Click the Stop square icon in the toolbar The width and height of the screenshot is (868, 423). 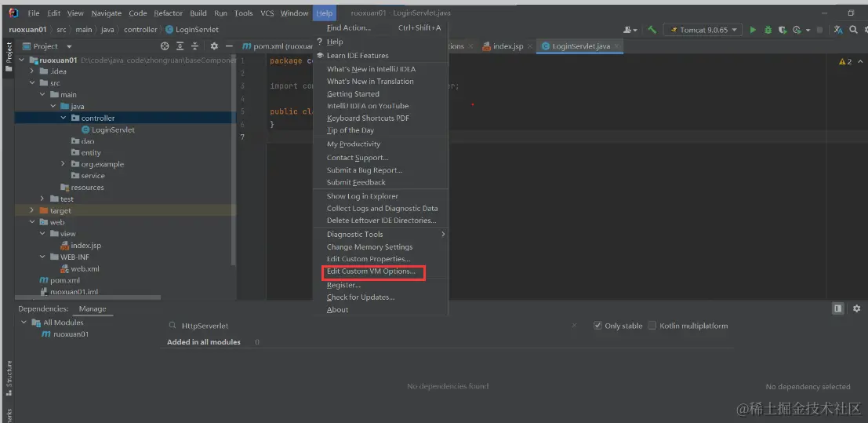(x=820, y=30)
